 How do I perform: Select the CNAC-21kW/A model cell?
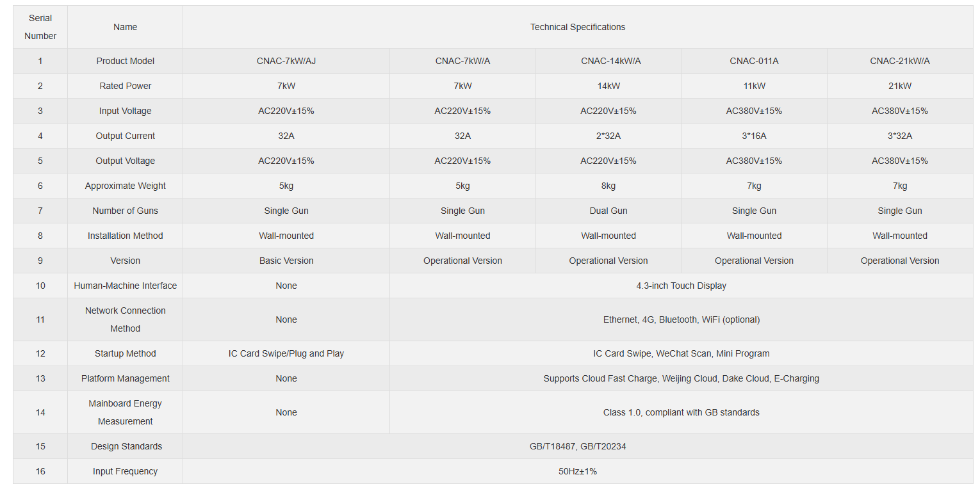(x=900, y=61)
